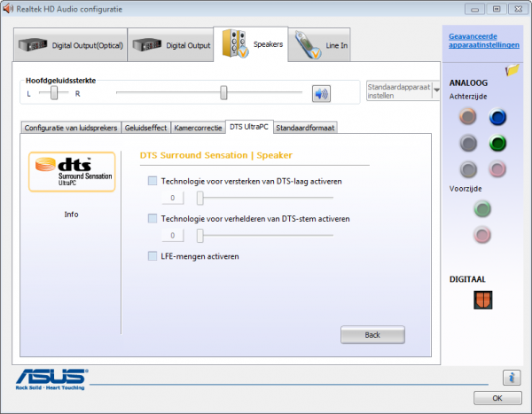Click the DTS Surround Sensation logo
532x414 pixels.
[73, 171]
